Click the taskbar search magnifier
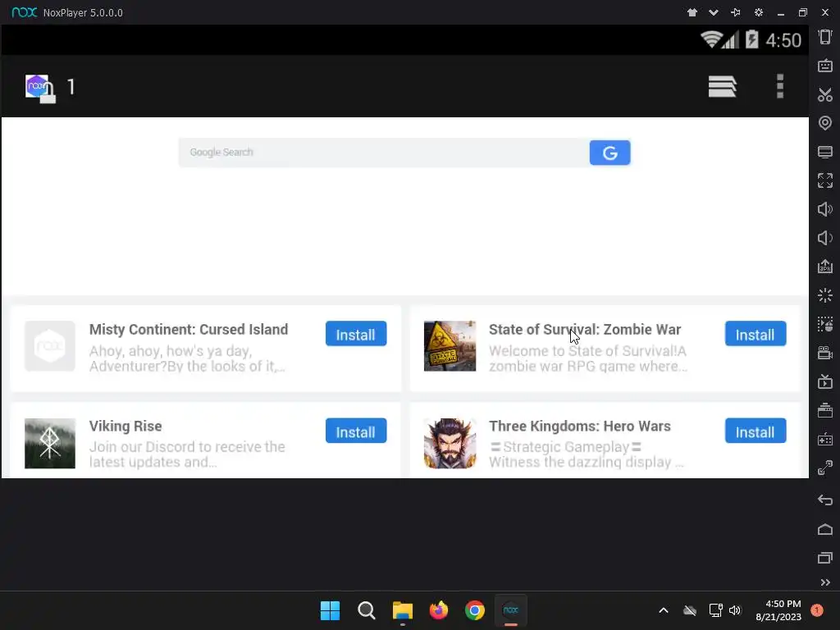Image resolution: width=840 pixels, height=630 pixels. 367,610
